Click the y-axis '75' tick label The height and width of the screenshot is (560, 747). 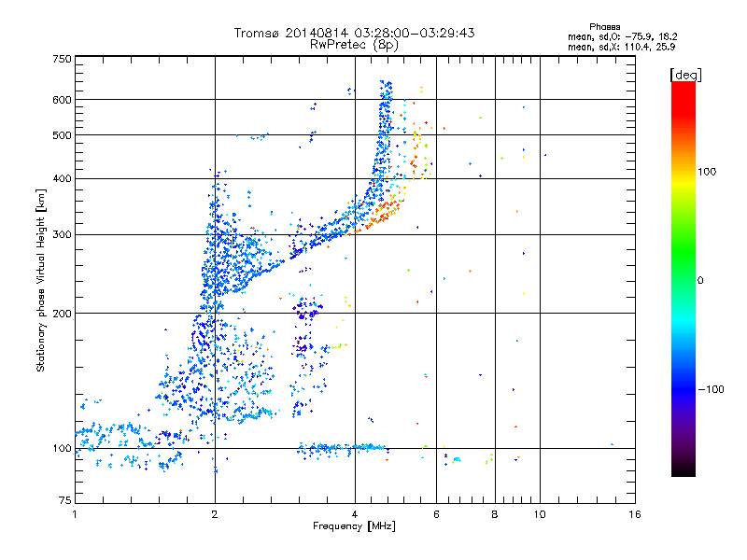click(x=65, y=500)
